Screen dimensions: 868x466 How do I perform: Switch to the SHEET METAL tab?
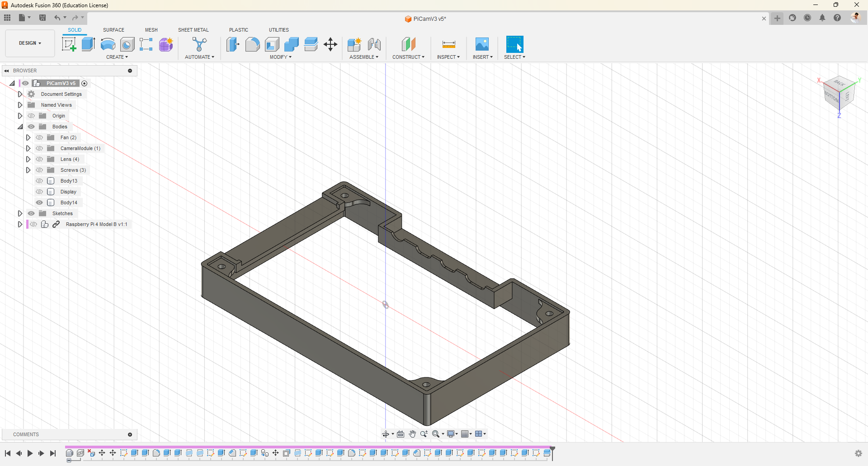[x=193, y=30]
